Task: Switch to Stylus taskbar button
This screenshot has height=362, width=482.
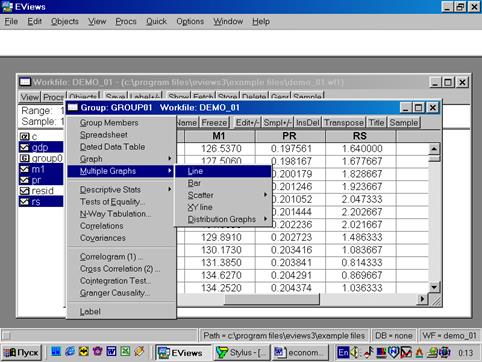Action: coord(242,353)
